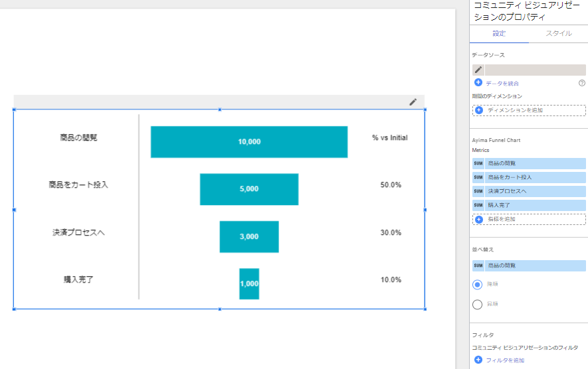Open the 決済プロセスへ metric field

point(535,191)
